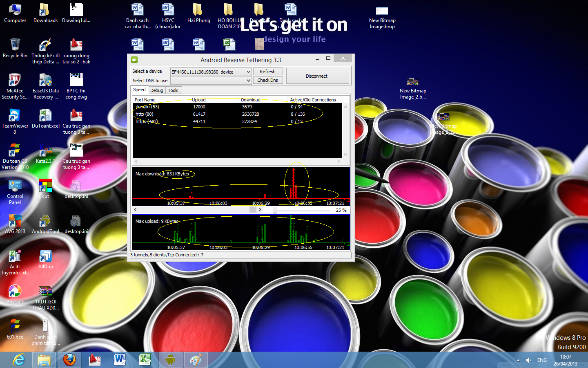Click the Port Name column header
Viewport: 588px width, 368px height.
point(161,99)
